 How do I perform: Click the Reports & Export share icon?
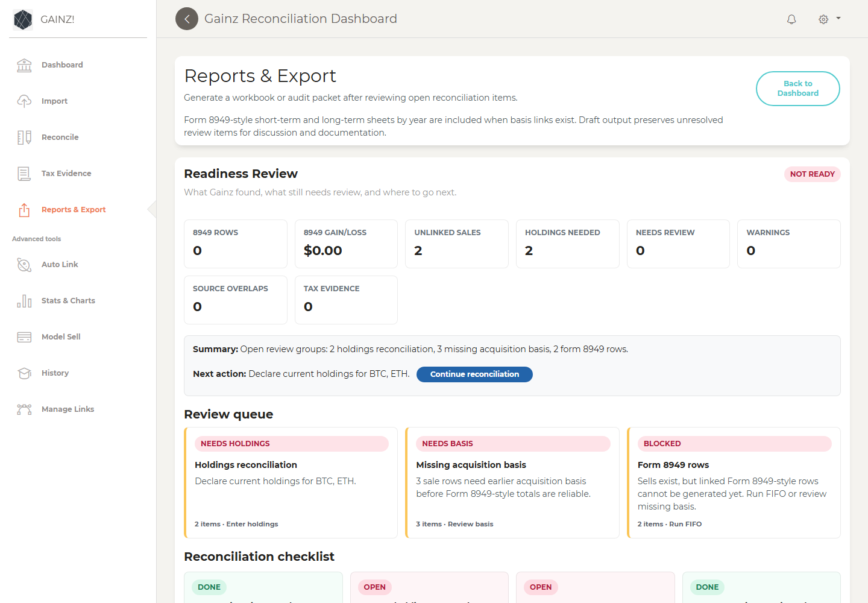point(24,210)
